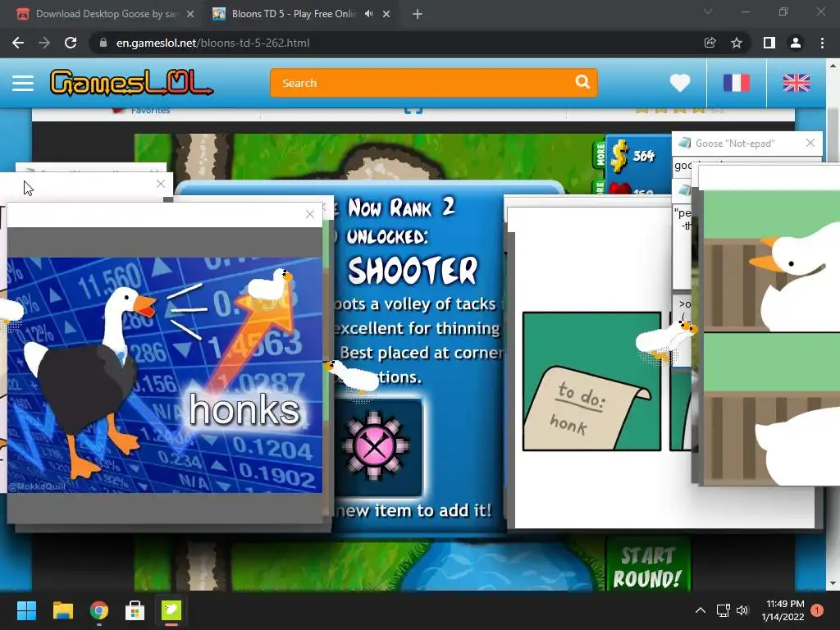The image size is (840, 630).
Task: Click the search magnifier icon
Action: [x=582, y=82]
